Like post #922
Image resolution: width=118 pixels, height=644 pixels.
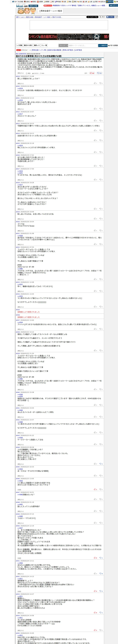click(x=95, y=121)
